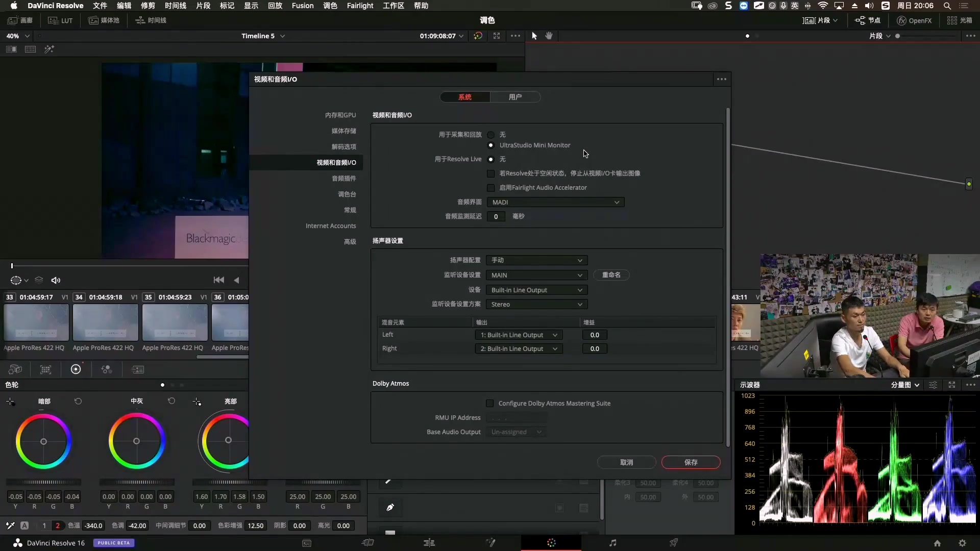This screenshot has width=980, height=551.
Task: Click the Gamma (中灰) color wheel
Action: coord(136,441)
